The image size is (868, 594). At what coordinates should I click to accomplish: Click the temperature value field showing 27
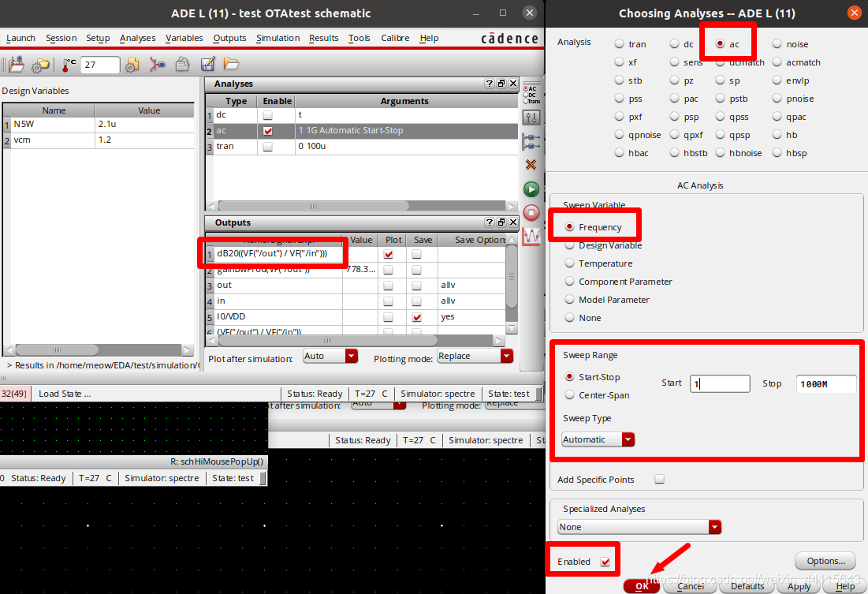pyautogui.click(x=100, y=65)
